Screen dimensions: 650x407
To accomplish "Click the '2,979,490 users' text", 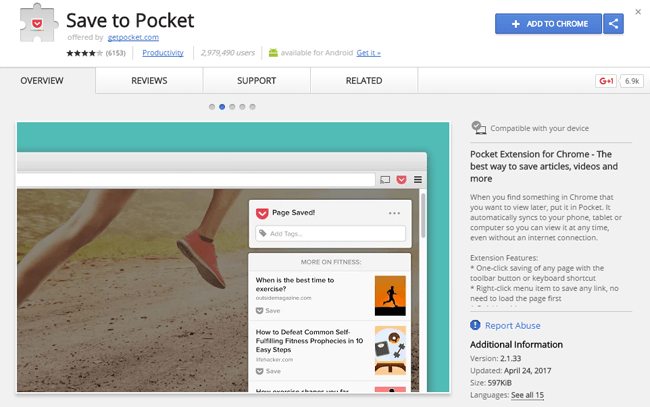I will click(228, 53).
